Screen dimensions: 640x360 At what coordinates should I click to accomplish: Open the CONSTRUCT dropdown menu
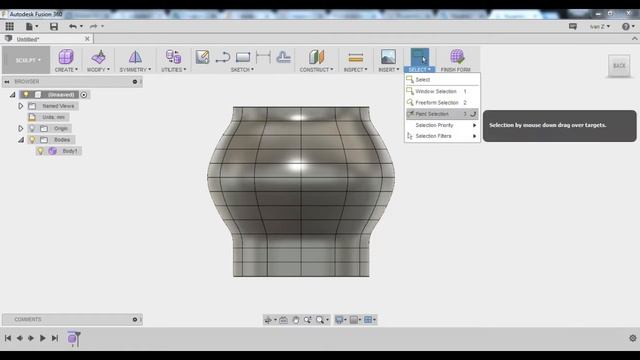coord(316,70)
